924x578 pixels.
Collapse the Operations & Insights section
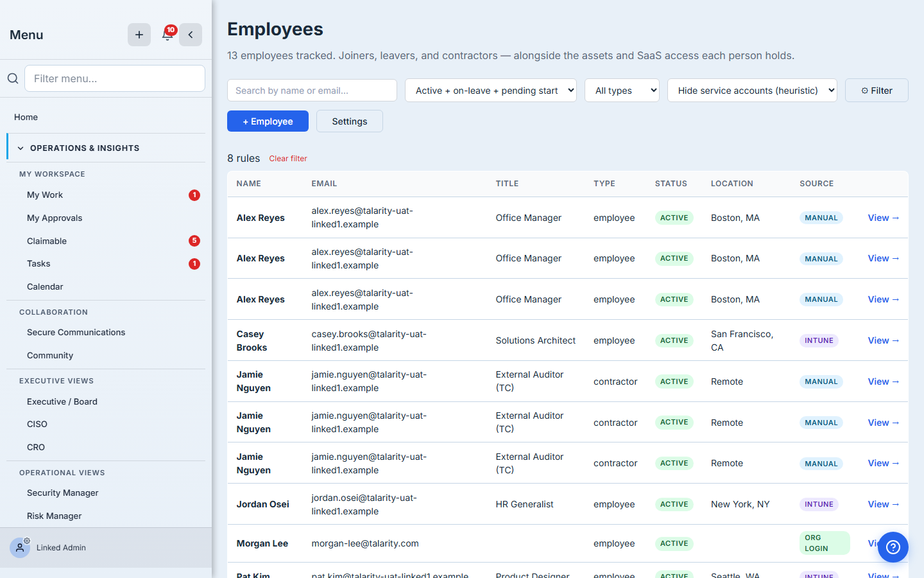[107, 148]
